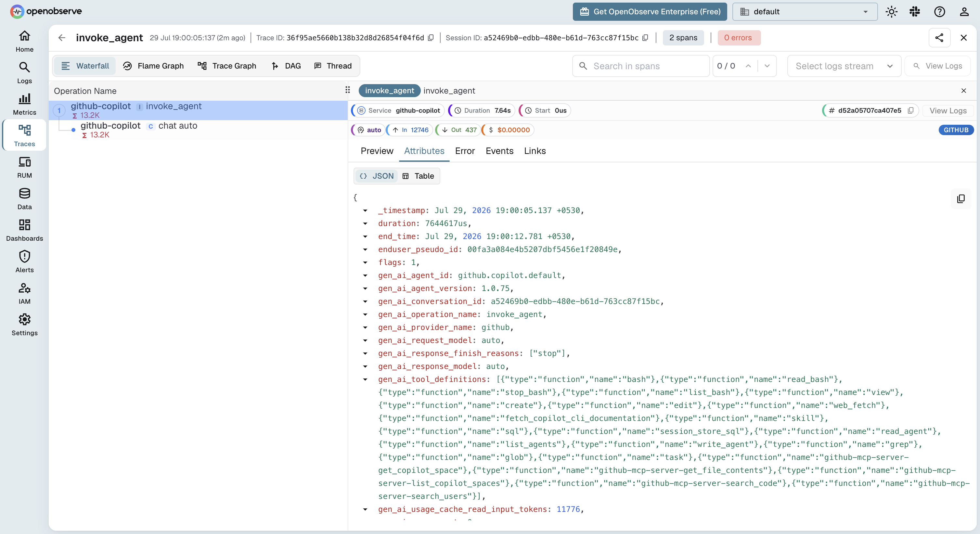980x534 pixels.
Task: Collapse the duration field arrow
Action: click(x=365, y=223)
